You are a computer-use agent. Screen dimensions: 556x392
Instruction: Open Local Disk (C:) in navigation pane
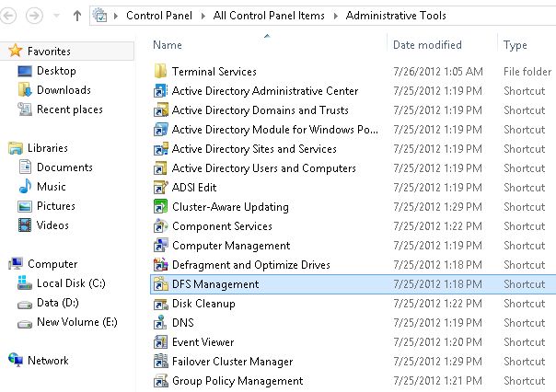pyautogui.click(x=71, y=283)
